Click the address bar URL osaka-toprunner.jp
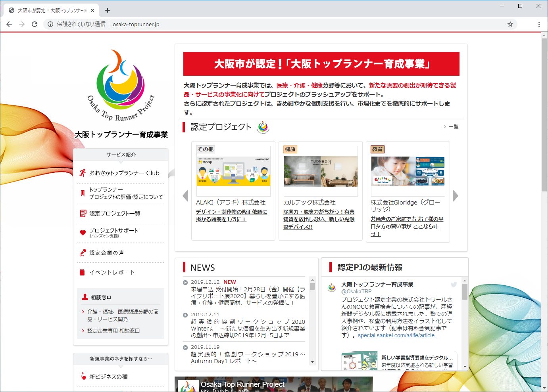Viewport: 548px width, 392px height. pos(136,24)
